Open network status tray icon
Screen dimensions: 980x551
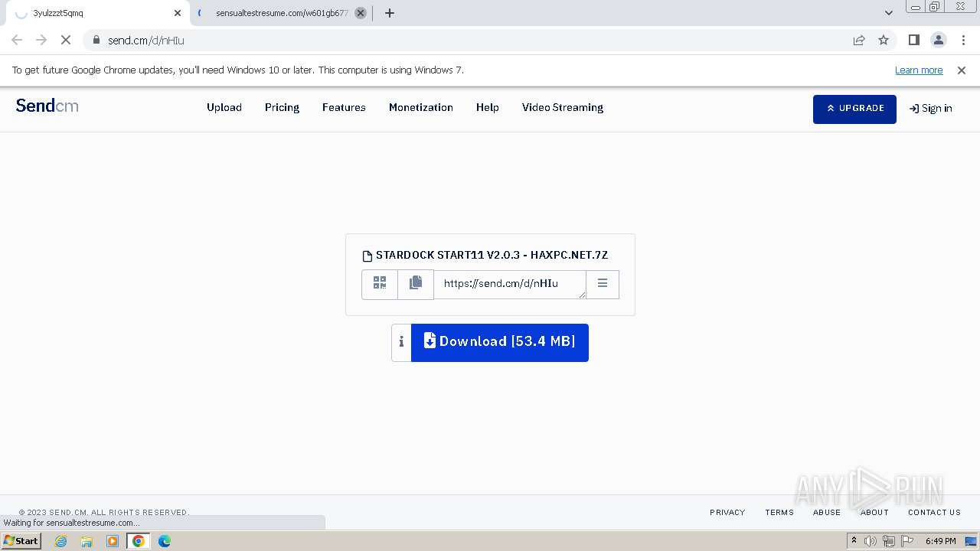(889, 541)
